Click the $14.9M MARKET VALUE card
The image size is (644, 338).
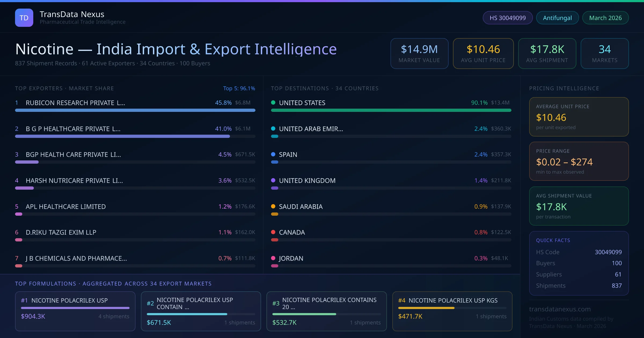(419, 53)
